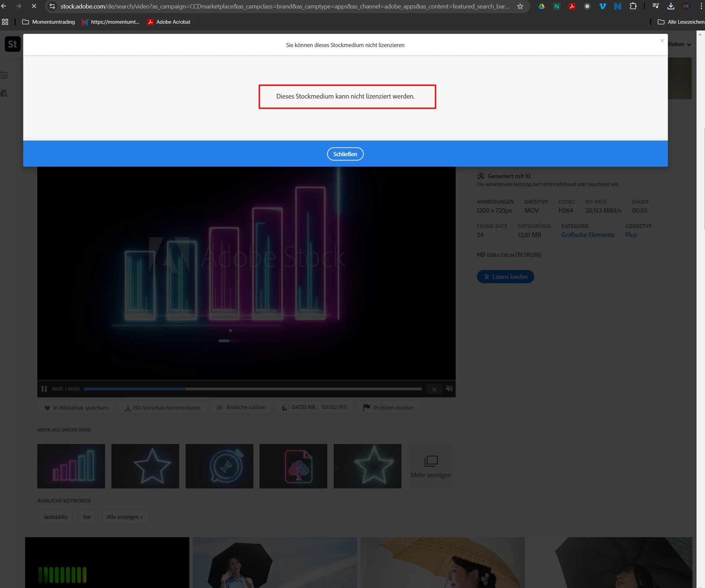This screenshot has height=588, width=705.
Task: Seek within the video progress bar
Action: [252, 389]
